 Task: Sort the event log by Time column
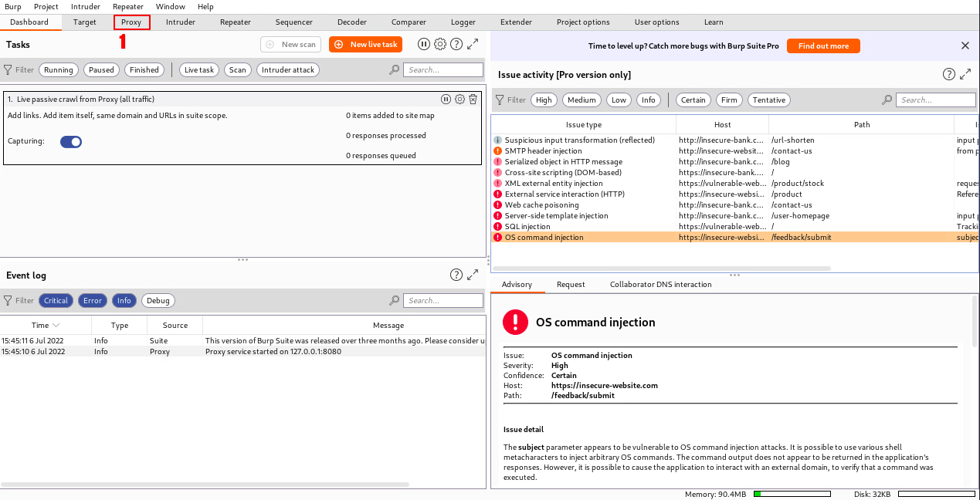(x=46, y=326)
